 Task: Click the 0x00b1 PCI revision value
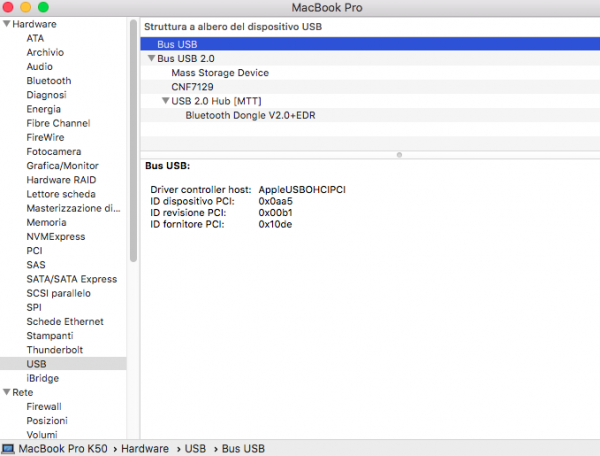tap(276, 212)
